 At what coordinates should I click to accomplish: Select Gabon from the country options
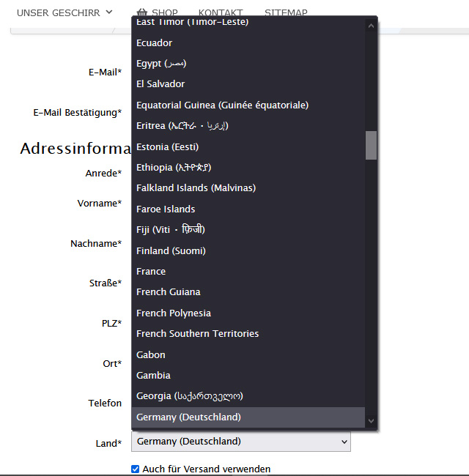[151, 354]
